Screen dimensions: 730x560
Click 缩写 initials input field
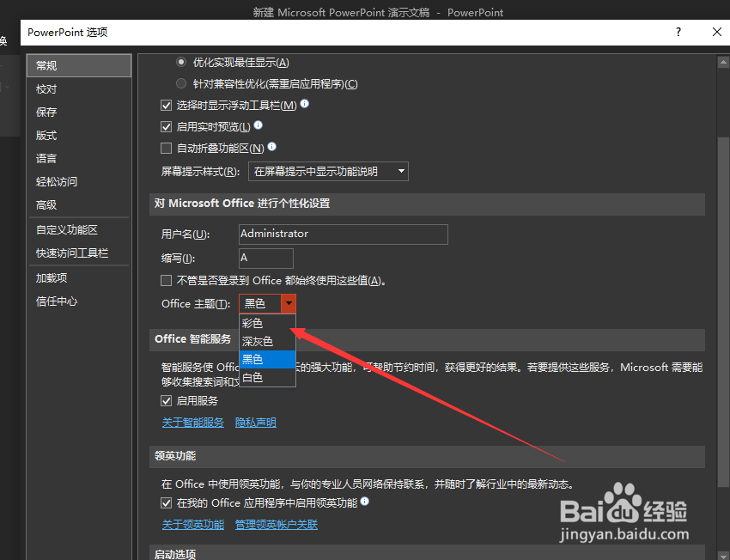point(266,259)
